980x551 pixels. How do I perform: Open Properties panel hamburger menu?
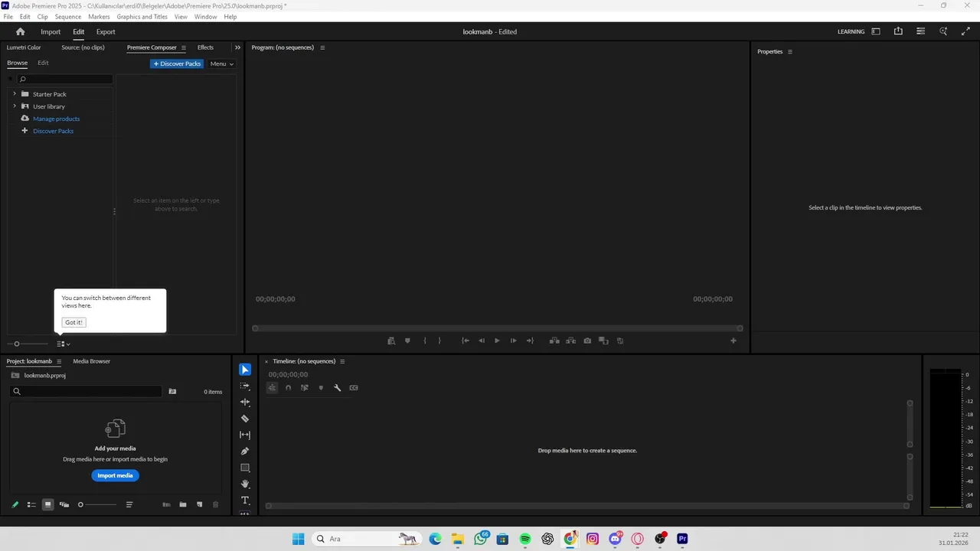pyautogui.click(x=790, y=52)
